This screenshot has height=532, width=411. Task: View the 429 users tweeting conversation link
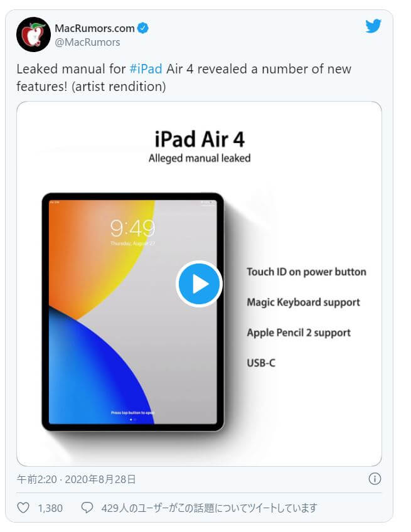pos(209,508)
